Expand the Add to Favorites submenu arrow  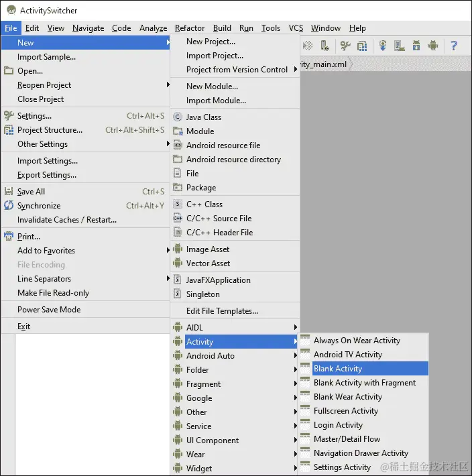168,250
